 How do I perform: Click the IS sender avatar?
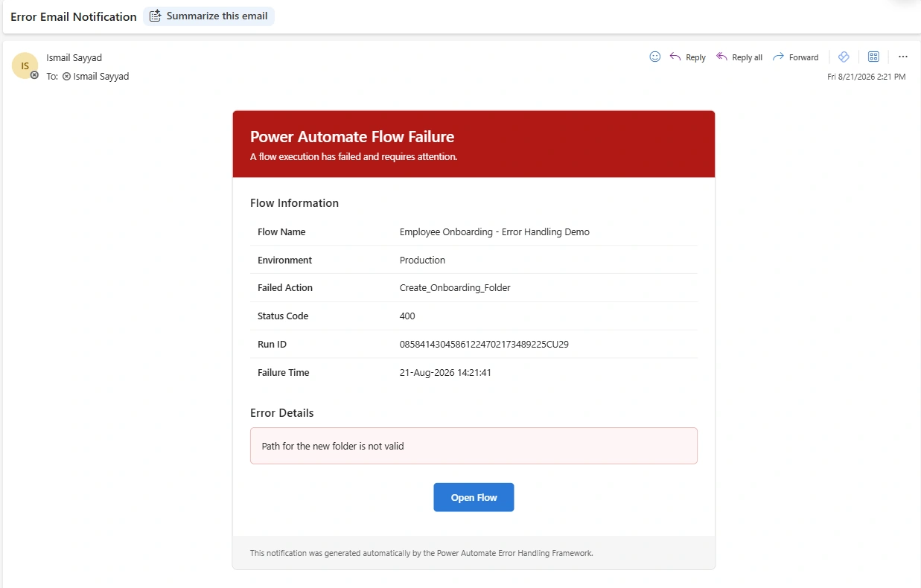point(25,65)
